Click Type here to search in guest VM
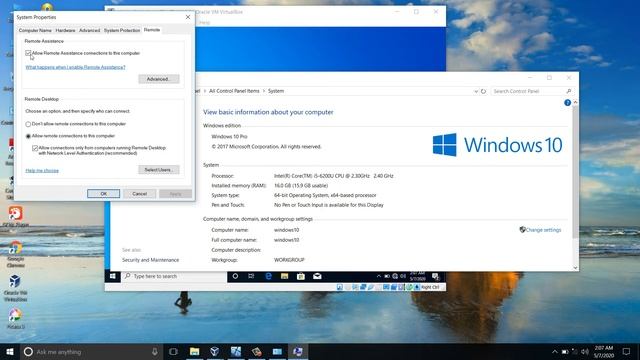This screenshot has width=640, height=360. coord(173,276)
